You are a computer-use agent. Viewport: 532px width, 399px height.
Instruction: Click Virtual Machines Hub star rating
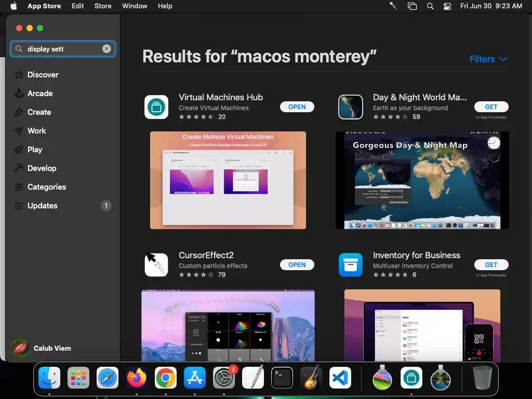[x=196, y=117]
